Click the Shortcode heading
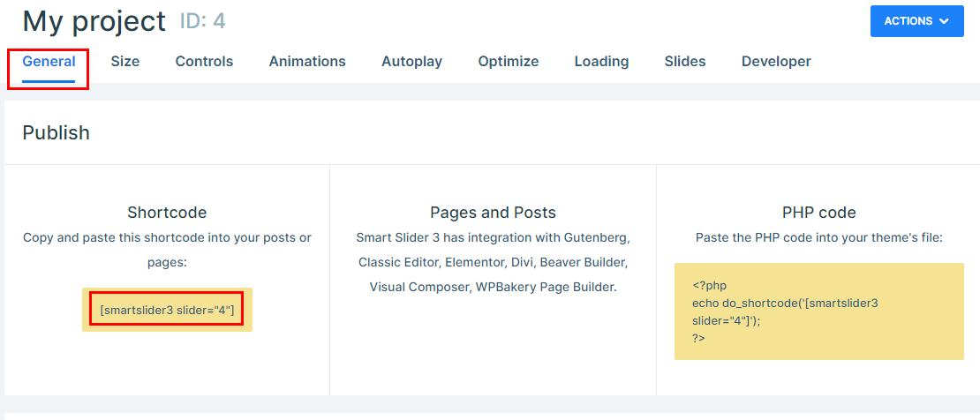 click(x=167, y=213)
